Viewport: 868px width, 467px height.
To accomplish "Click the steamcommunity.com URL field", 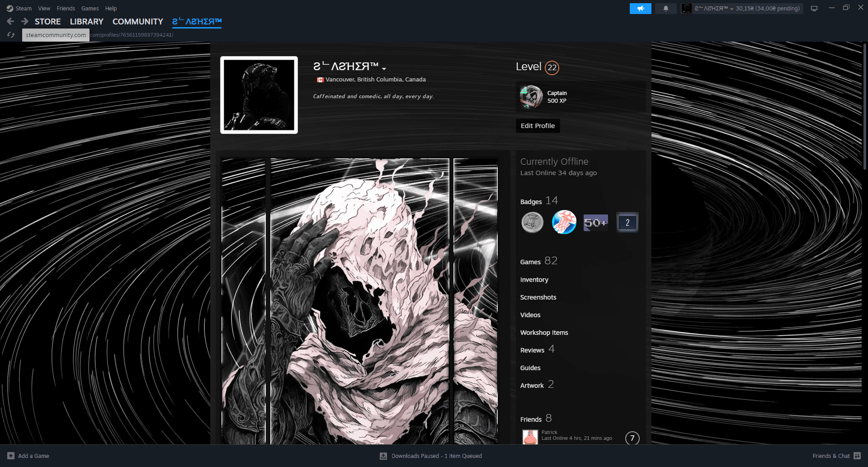I will [56, 35].
